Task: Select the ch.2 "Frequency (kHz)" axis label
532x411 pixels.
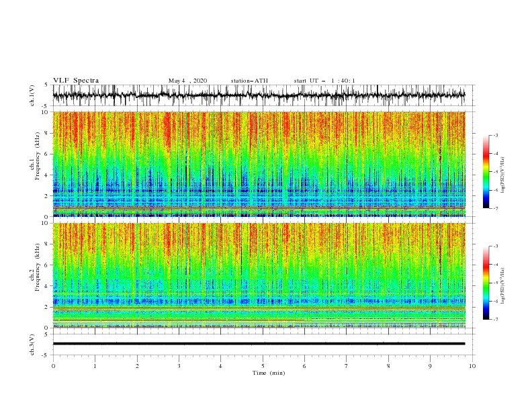Action: 38,267
